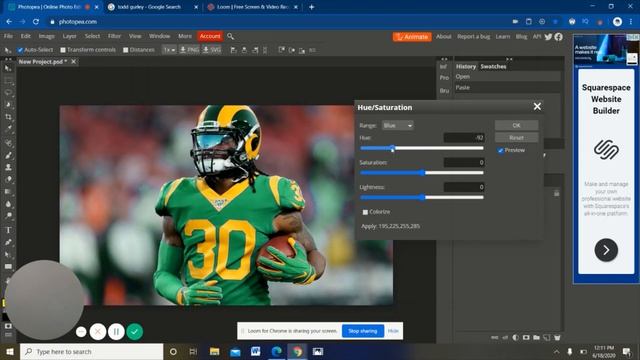Click the Lightness slider track

pos(422,198)
